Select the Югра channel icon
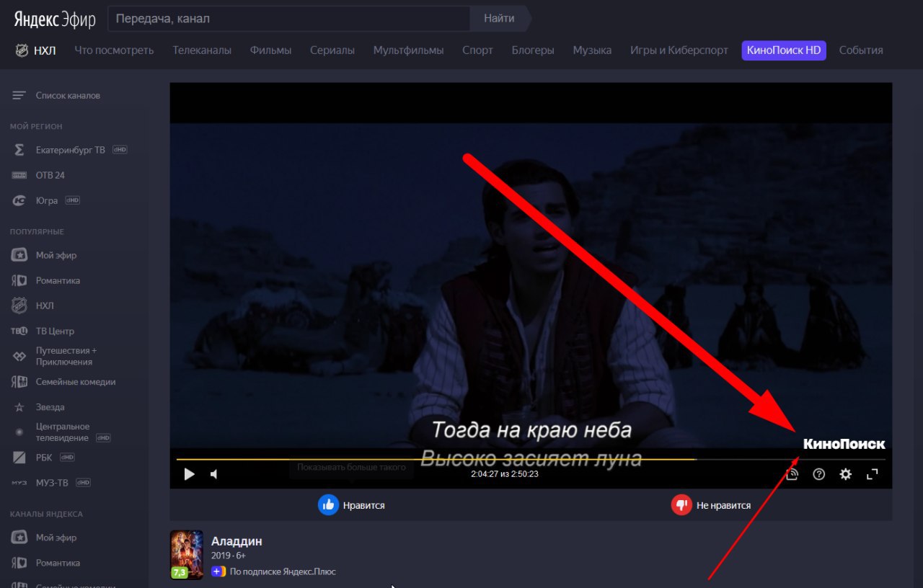The height and width of the screenshot is (588, 923). click(x=19, y=200)
